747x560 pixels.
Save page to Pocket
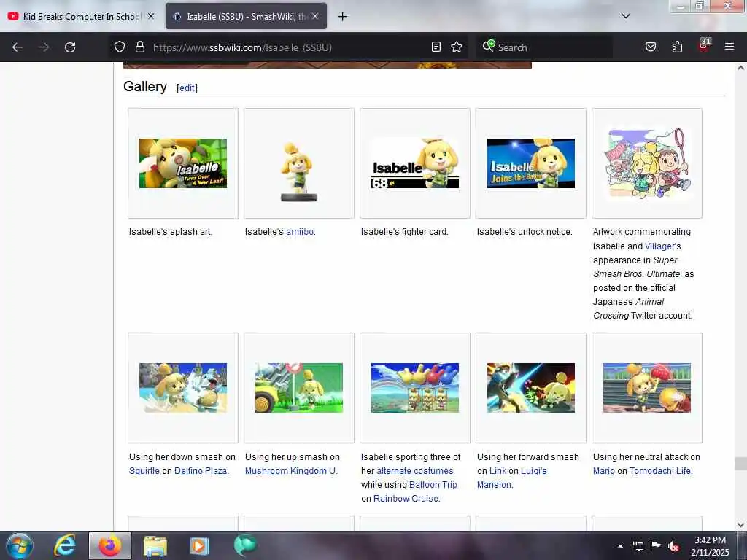(651, 47)
